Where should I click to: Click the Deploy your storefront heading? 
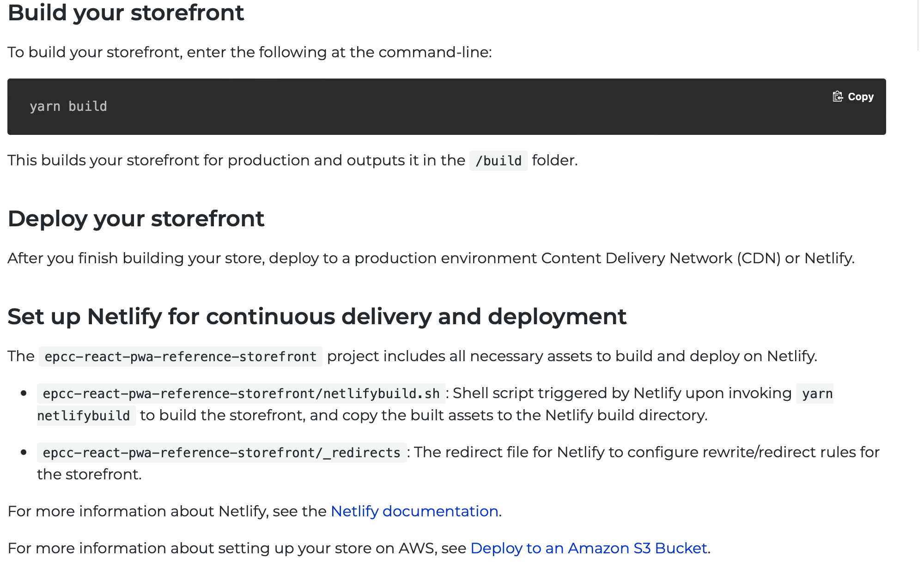tap(136, 219)
